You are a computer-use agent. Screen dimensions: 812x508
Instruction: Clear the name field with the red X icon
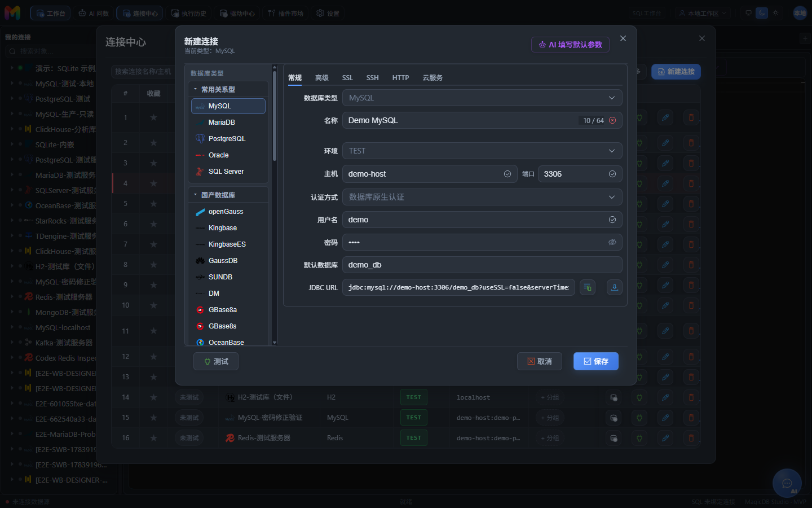[x=612, y=120]
